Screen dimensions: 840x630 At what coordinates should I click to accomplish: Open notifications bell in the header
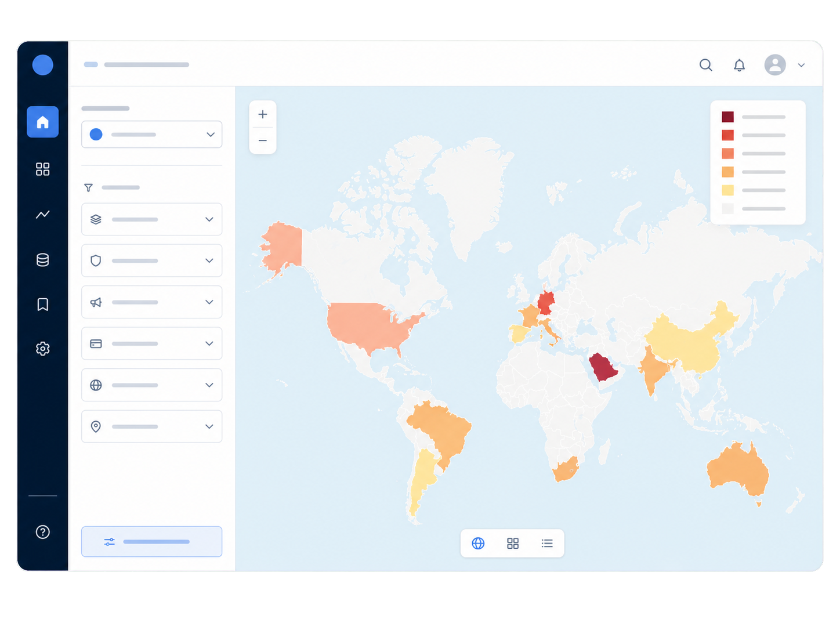coord(739,65)
